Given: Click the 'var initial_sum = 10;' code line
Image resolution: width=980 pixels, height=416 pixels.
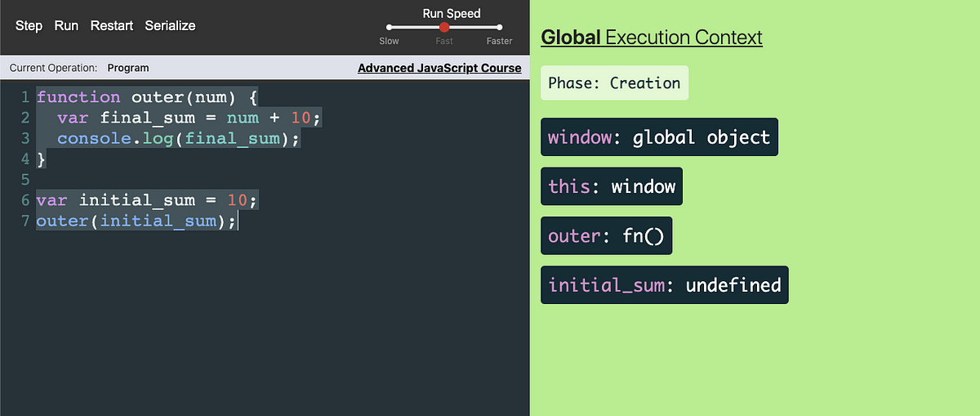Looking at the screenshot, I should [147, 199].
